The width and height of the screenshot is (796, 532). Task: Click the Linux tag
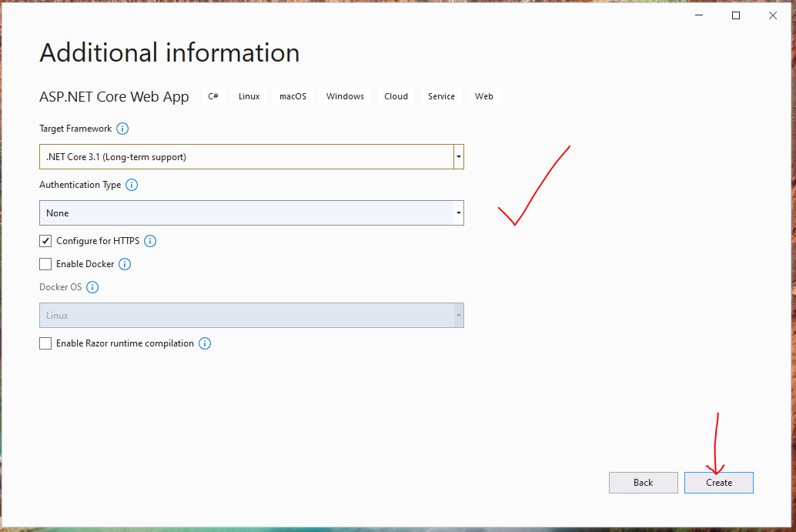click(x=249, y=96)
